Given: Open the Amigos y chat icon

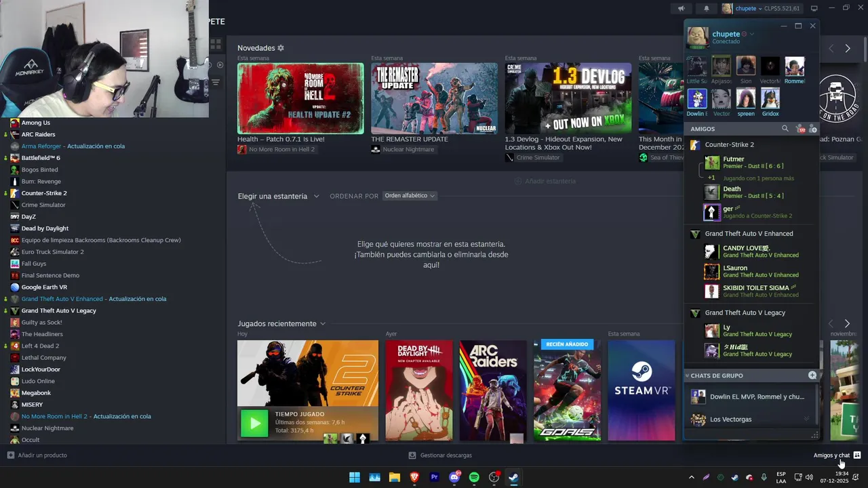Looking at the screenshot, I should click(x=857, y=455).
